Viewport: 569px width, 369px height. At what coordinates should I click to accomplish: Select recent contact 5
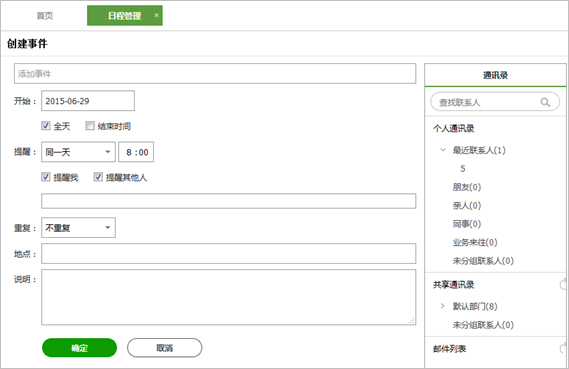[x=463, y=169]
